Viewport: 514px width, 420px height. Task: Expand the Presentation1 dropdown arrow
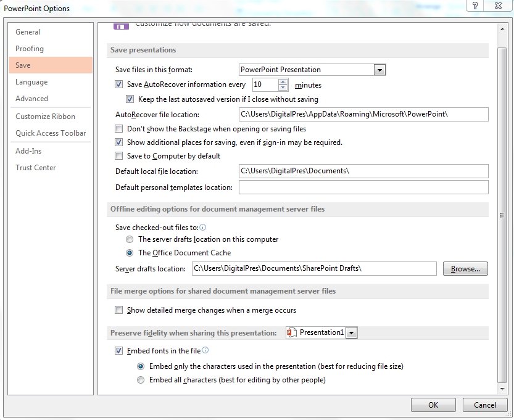click(x=351, y=333)
